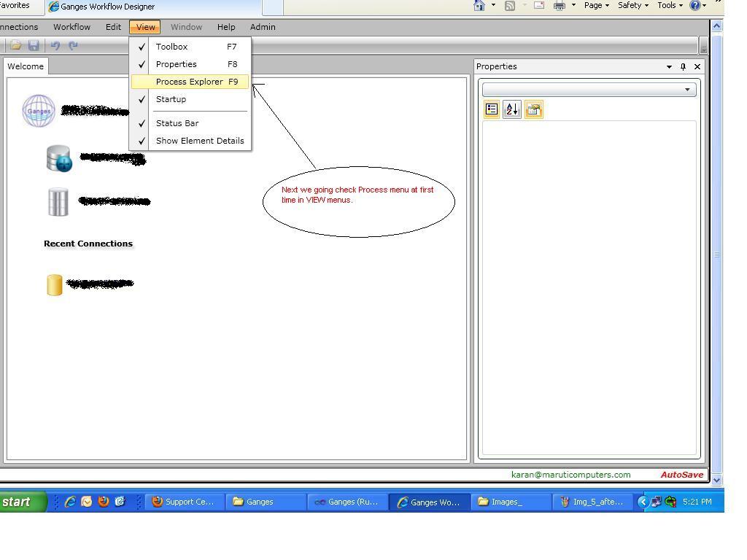Screen dimensions: 747x560
Task: Switch to Ganges folder taskbar button
Action: point(266,502)
